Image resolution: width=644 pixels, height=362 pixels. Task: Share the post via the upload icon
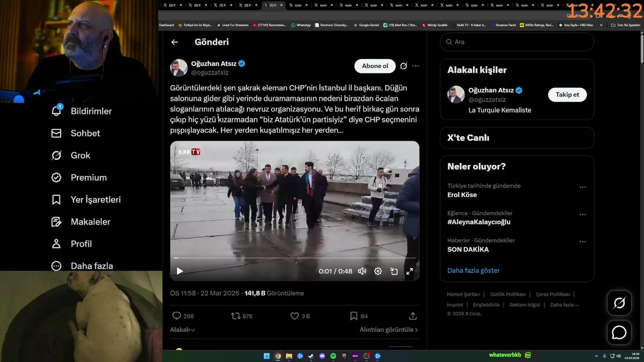[x=413, y=316]
